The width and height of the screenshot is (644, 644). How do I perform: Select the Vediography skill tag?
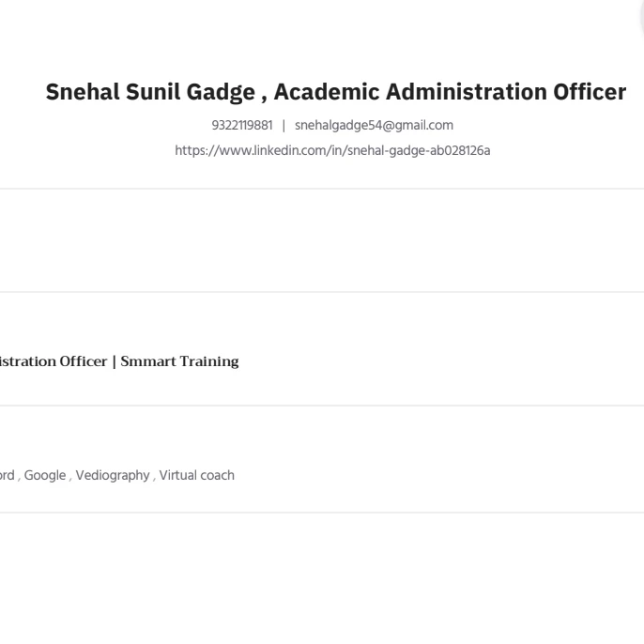[x=113, y=476]
